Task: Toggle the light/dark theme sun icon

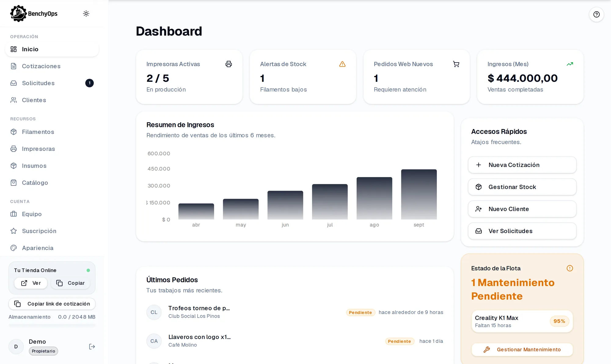Action: pyautogui.click(x=86, y=13)
